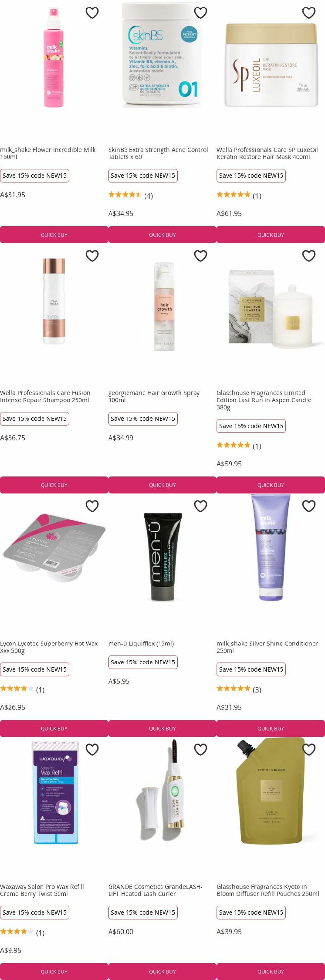The height and width of the screenshot is (980, 325).
Task: Wishlist the milk_shake Silver Shine Conditioner
Action: pyautogui.click(x=309, y=506)
